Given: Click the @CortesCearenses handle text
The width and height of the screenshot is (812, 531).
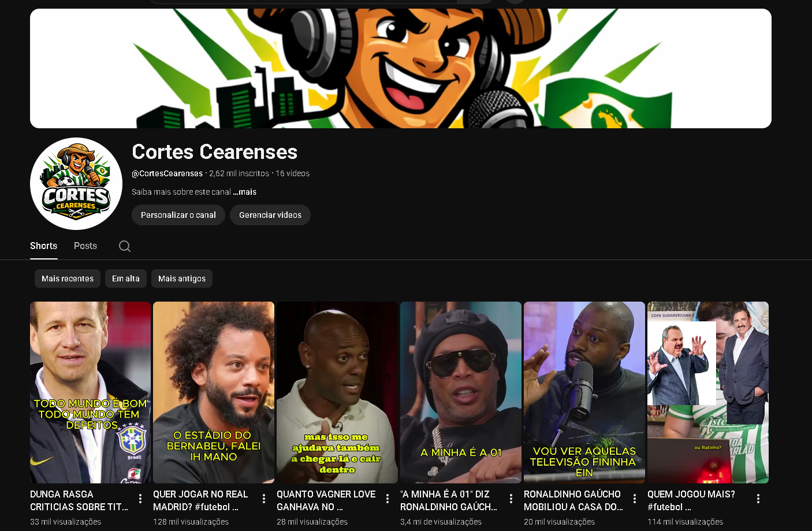Looking at the screenshot, I should [167, 173].
